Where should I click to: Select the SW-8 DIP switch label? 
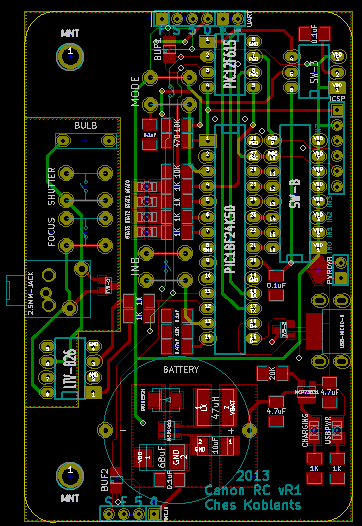click(x=295, y=194)
